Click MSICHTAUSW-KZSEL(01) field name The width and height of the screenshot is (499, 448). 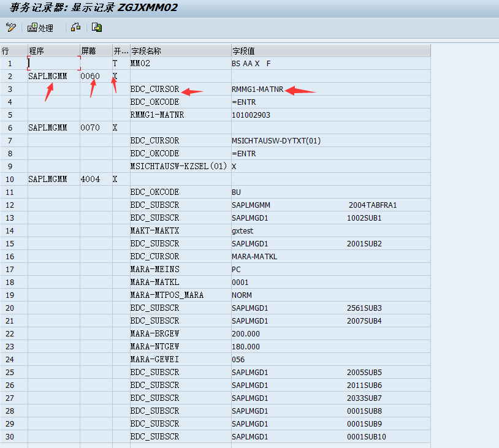(x=178, y=167)
